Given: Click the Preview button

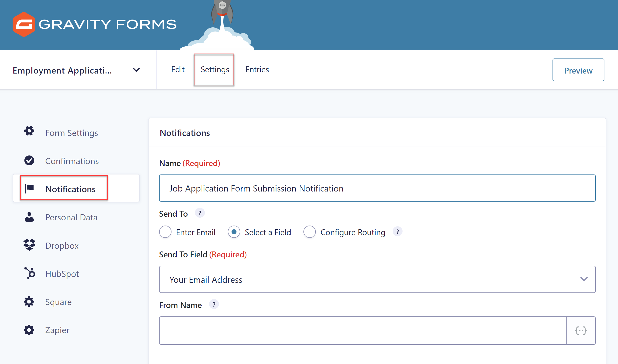Looking at the screenshot, I should pyautogui.click(x=578, y=70).
